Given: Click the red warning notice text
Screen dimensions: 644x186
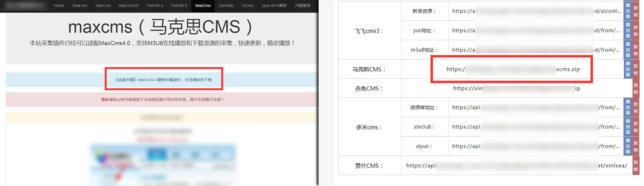Looking at the screenshot, I should point(163,99).
